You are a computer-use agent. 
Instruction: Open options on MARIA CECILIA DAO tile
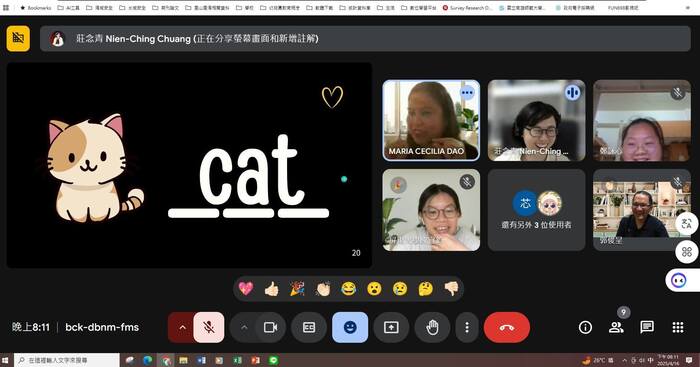click(467, 93)
